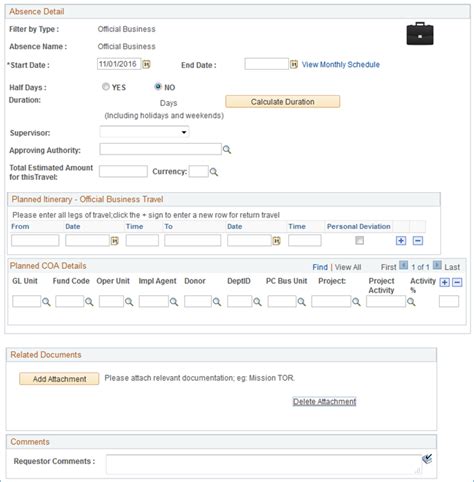Open the End Date calendar picker
Screen dimensions: 474x482
pos(293,64)
